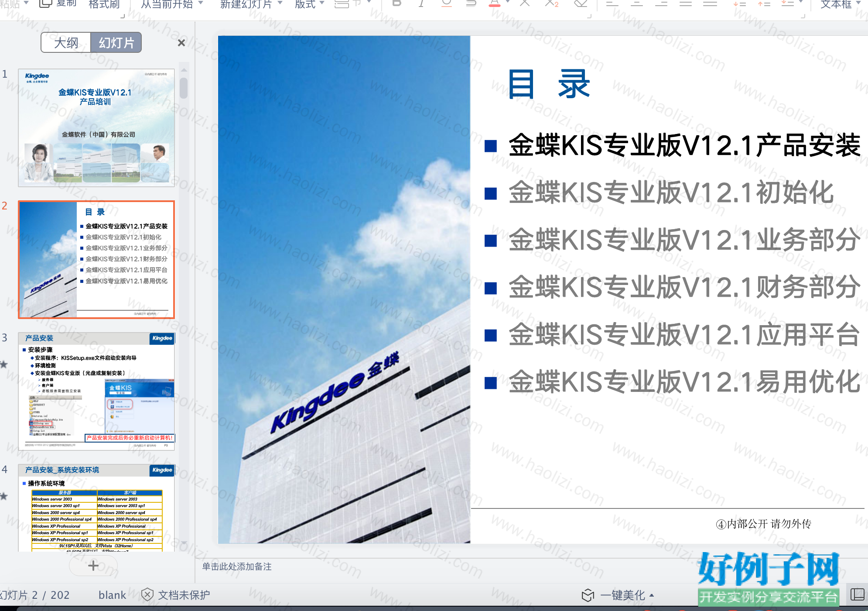Image resolution: width=868 pixels, height=611 pixels.
Task: Set text alignment to right
Action: 661,3
